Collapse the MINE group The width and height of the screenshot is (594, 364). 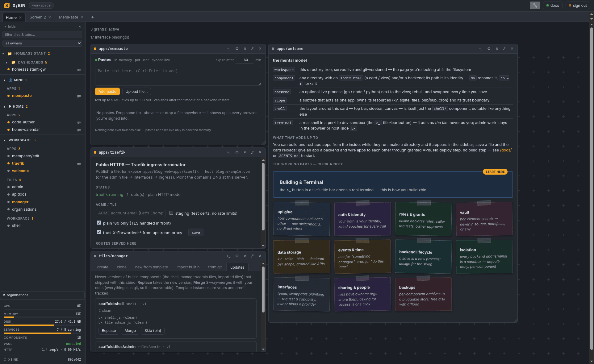[x=4, y=80]
